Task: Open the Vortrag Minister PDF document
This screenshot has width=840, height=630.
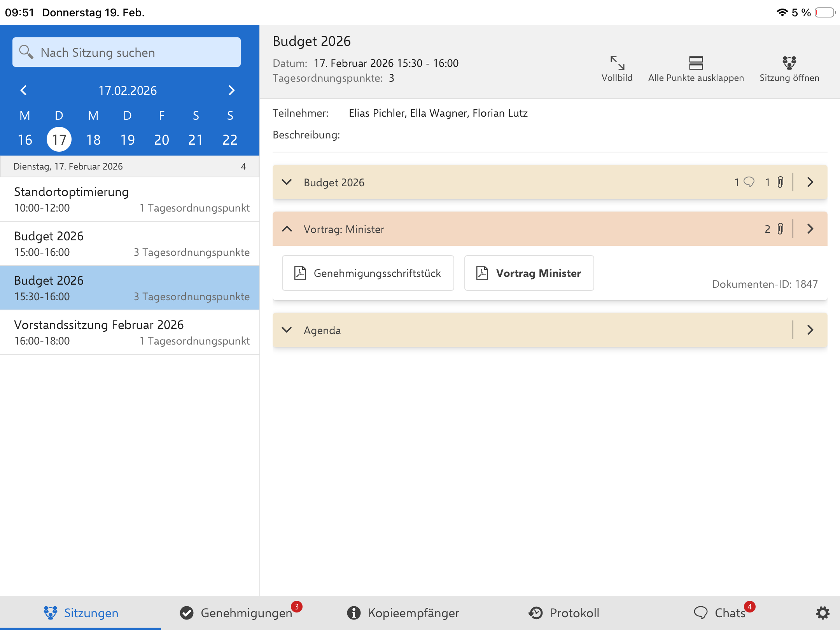Action: (529, 273)
